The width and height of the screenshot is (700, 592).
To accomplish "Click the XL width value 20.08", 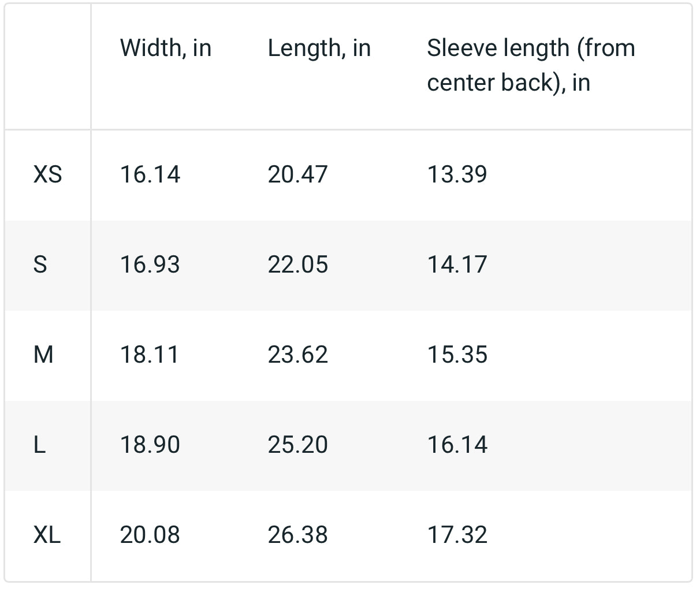I will tap(150, 535).
